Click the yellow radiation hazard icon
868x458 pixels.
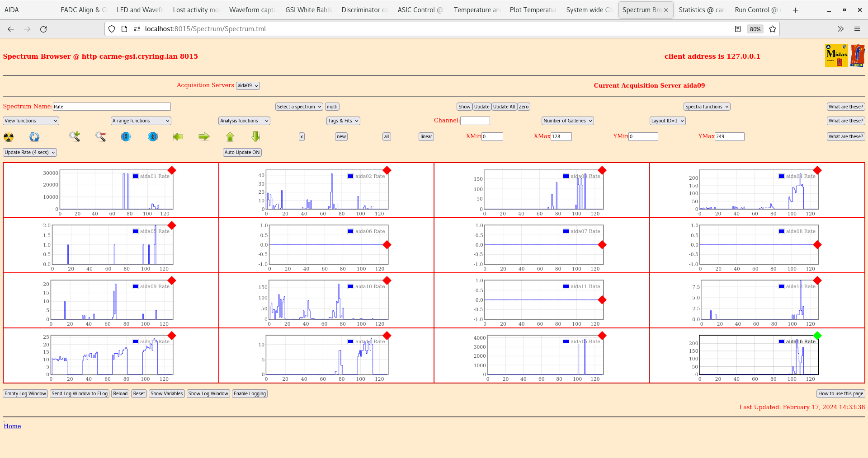[9, 137]
